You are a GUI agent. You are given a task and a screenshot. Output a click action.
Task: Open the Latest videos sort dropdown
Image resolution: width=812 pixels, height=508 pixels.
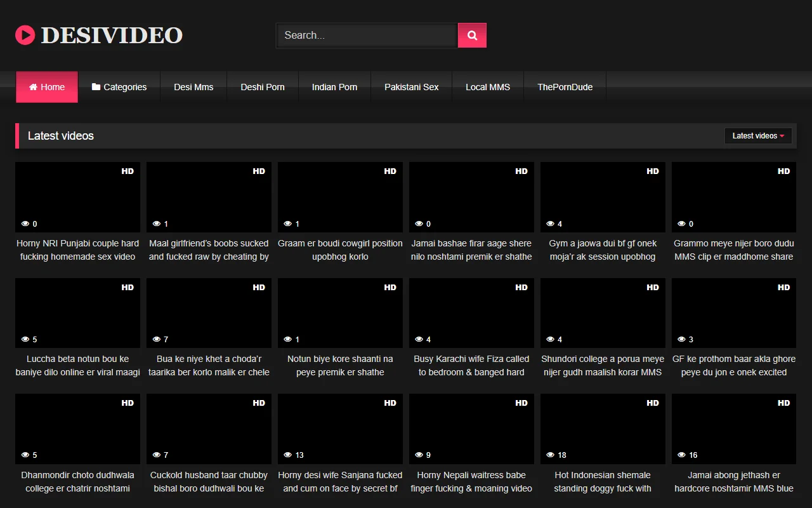pyautogui.click(x=758, y=135)
